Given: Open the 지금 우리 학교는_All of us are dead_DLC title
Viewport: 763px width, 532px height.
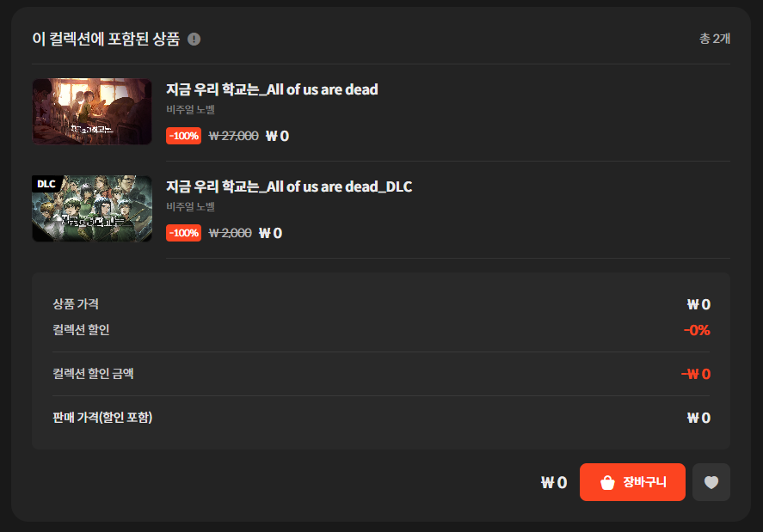Looking at the screenshot, I should (289, 187).
